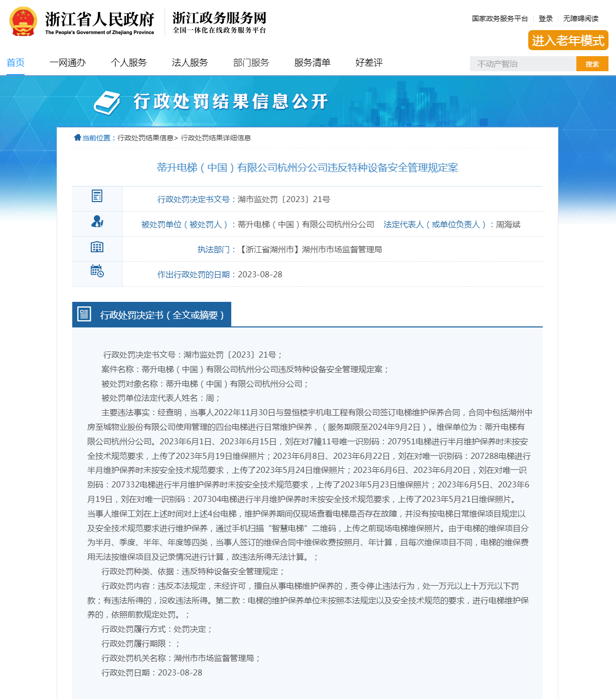Click 行政处罚结果详细信息 breadcrumb text

(x=216, y=138)
